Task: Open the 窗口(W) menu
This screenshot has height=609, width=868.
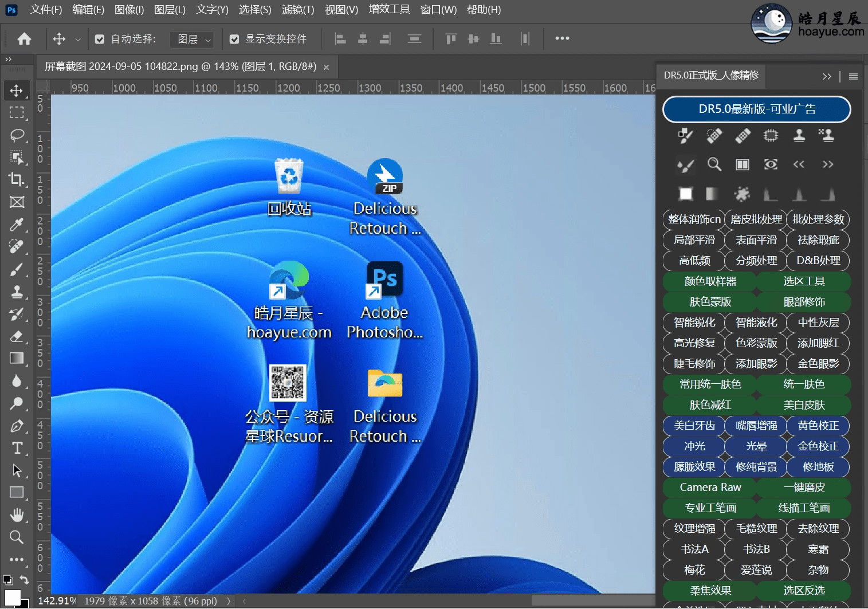Action: point(438,10)
